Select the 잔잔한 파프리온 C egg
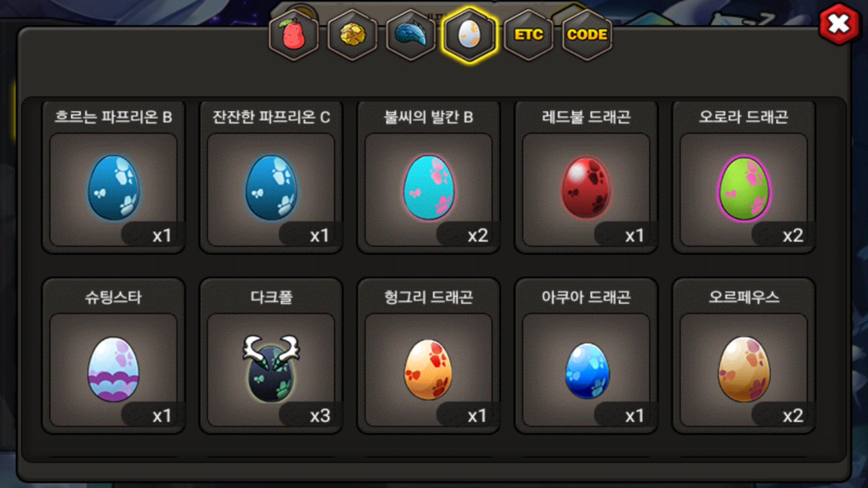This screenshot has height=488, width=868. point(271,187)
